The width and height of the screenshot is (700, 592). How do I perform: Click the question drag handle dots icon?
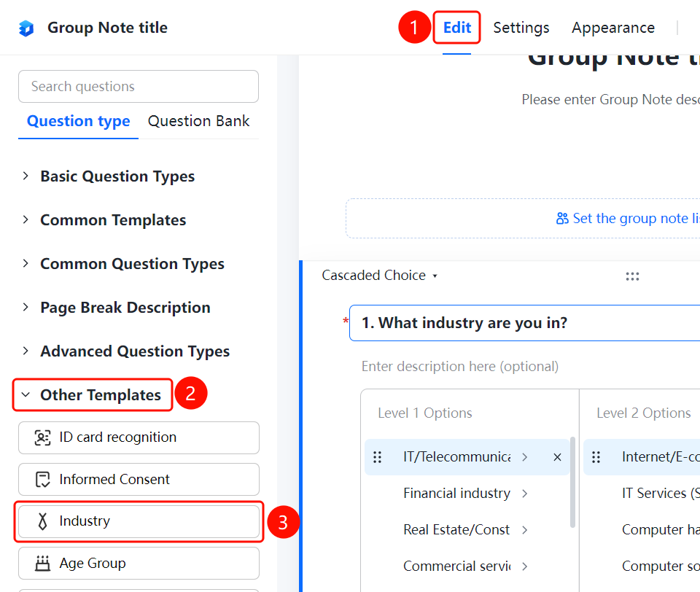(632, 276)
